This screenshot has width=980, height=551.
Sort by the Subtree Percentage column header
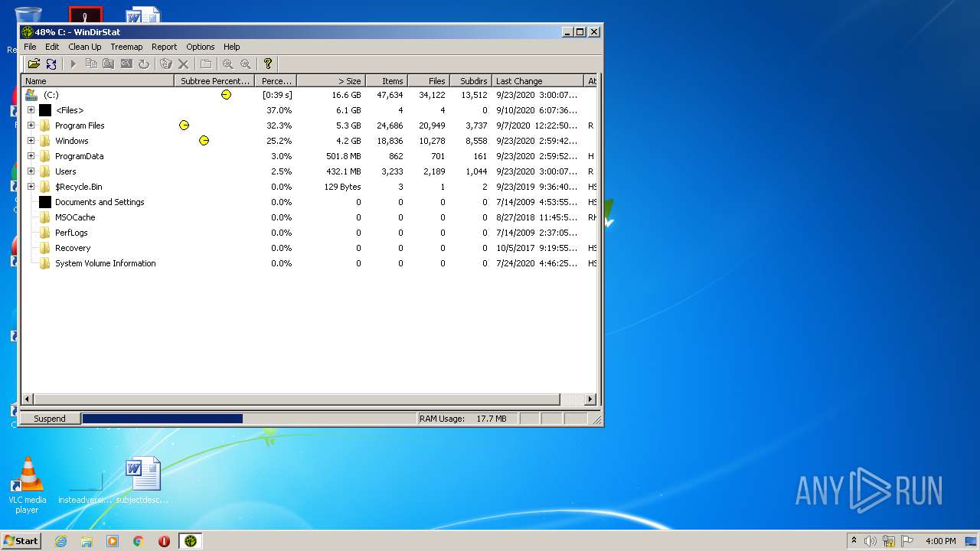coord(215,80)
